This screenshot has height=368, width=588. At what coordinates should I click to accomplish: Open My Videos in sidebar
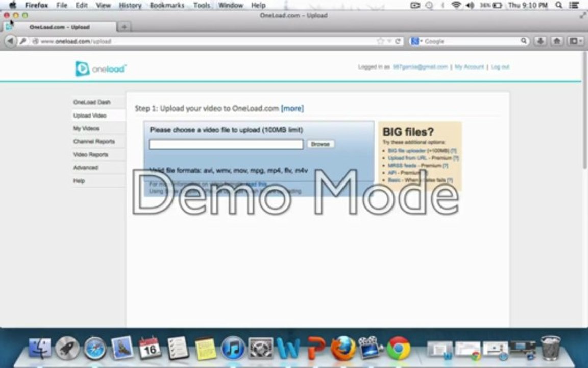click(86, 128)
